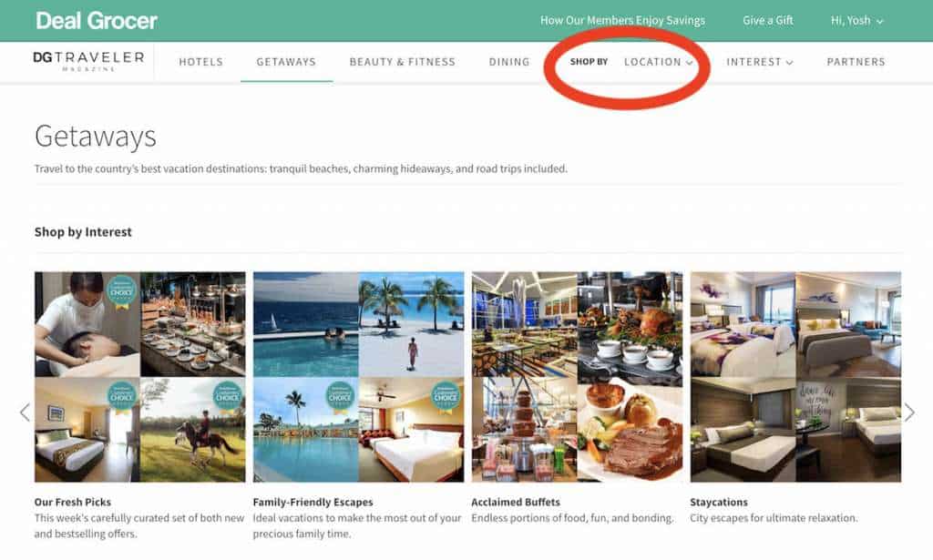Click How Our Members Enjoy Savings
Screen dimensions: 933x560
tap(622, 20)
